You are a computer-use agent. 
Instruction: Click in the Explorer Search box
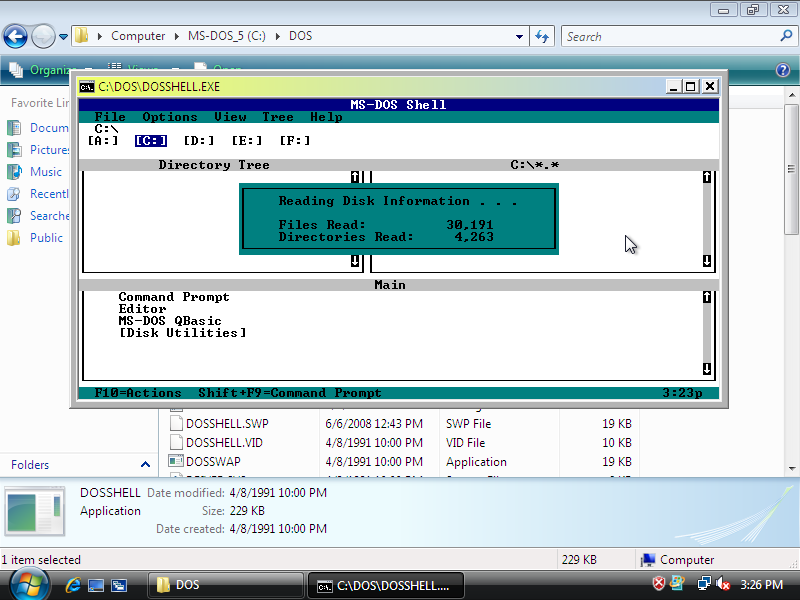point(670,37)
